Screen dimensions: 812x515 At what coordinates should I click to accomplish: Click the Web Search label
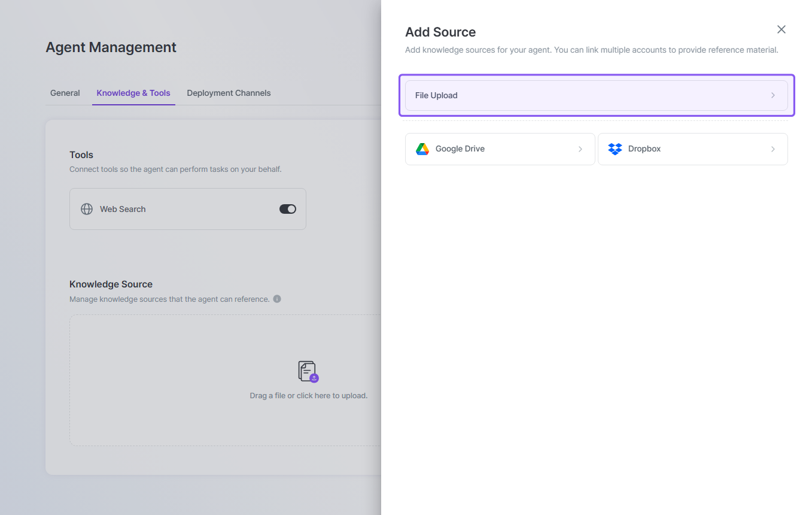click(x=123, y=209)
